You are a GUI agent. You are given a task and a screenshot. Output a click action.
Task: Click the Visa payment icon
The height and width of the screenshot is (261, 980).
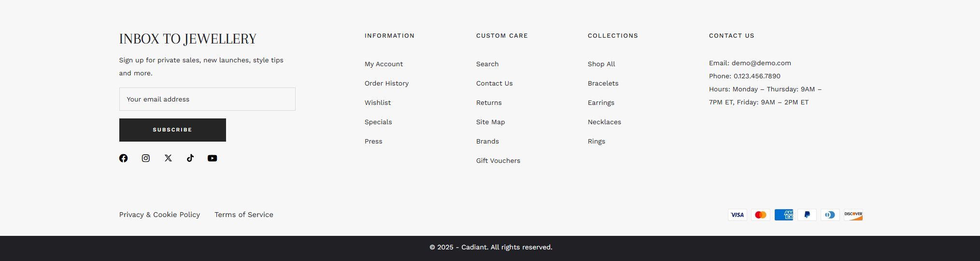pyautogui.click(x=738, y=215)
